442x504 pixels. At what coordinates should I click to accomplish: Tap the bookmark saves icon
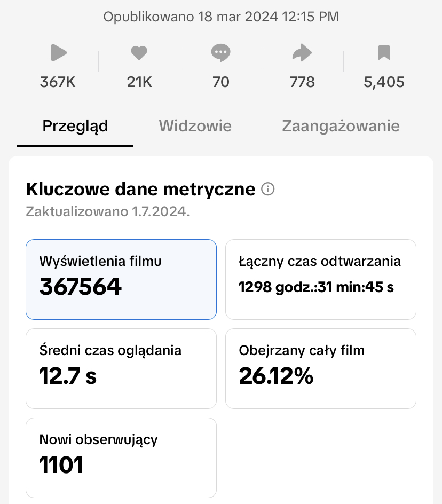coord(384,53)
